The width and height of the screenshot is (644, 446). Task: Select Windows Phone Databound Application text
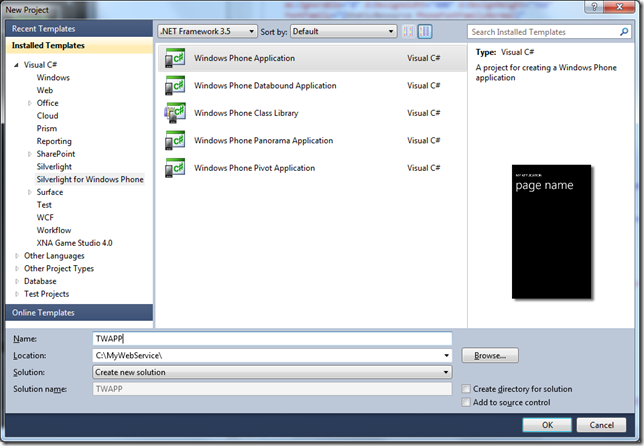click(x=265, y=85)
